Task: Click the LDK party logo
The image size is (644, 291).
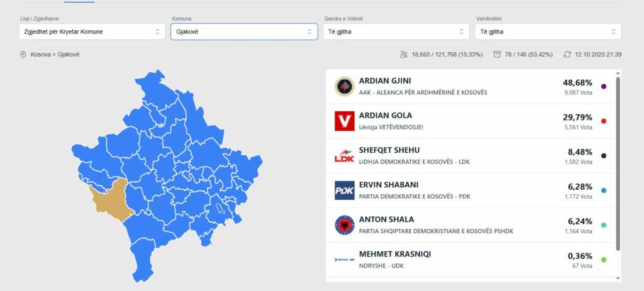Action: (x=345, y=156)
